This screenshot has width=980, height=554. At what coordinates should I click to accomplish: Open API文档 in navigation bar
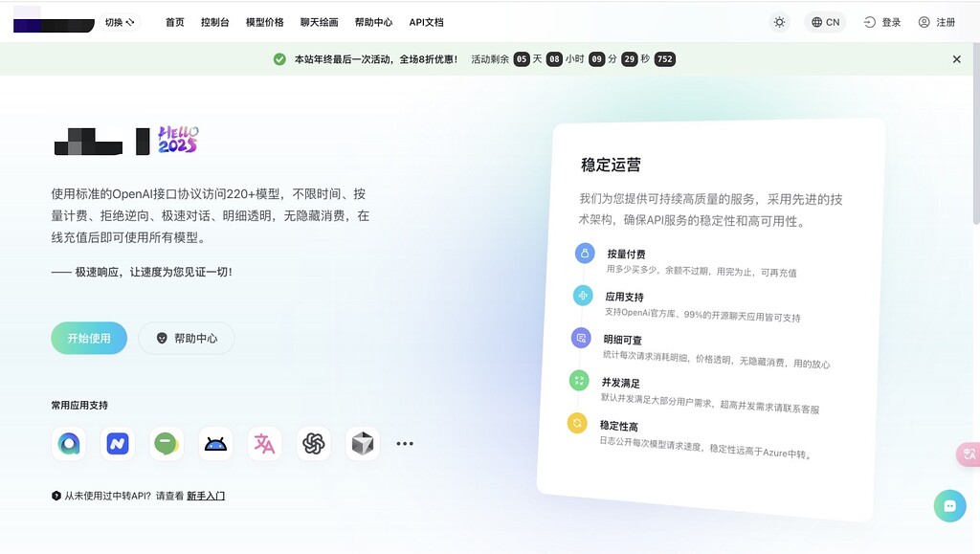426,22
